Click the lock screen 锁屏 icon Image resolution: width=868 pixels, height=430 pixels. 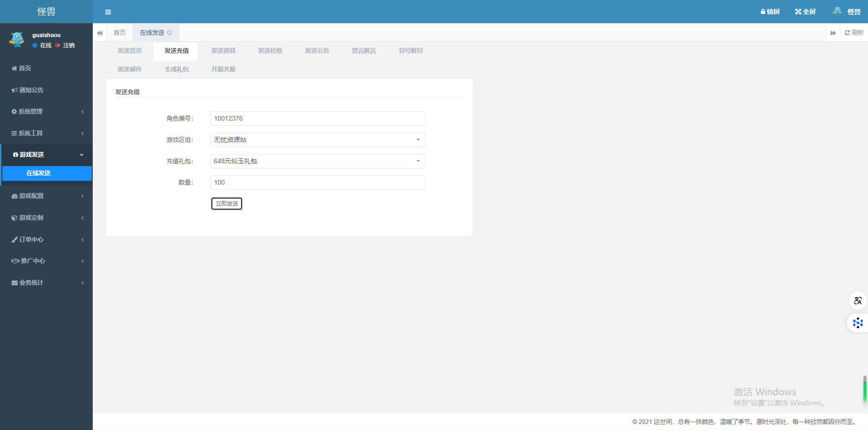pyautogui.click(x=770, y=12)
